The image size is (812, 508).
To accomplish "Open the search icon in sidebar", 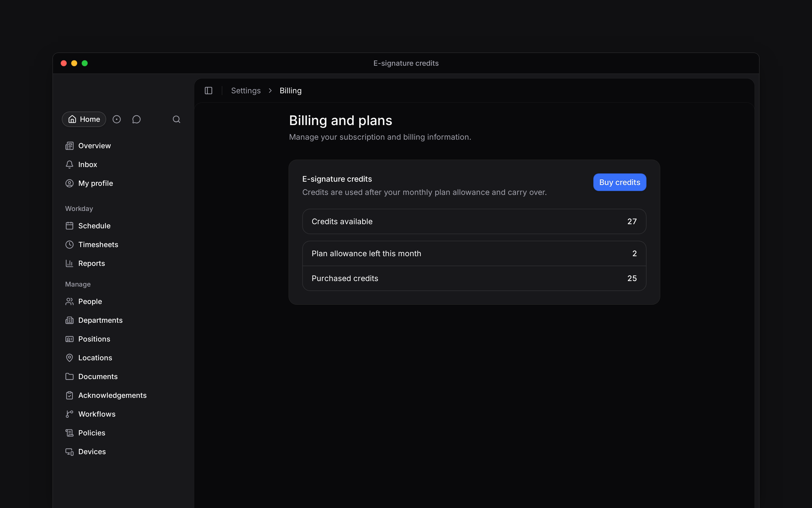I will [177, 119].
